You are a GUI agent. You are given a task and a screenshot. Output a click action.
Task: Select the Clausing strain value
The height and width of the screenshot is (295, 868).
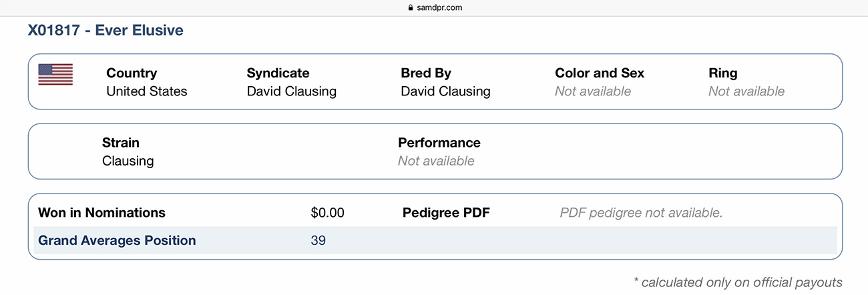tap(128, 161)
